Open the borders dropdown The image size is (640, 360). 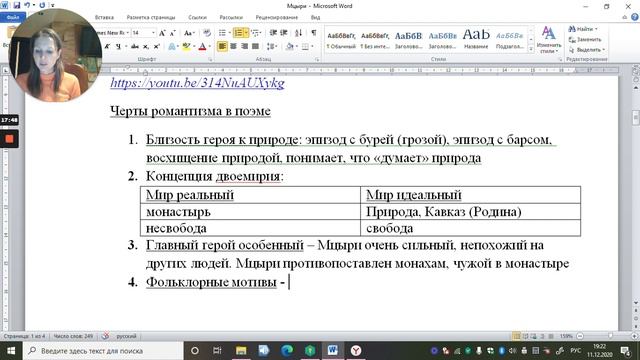pos(312,47)
